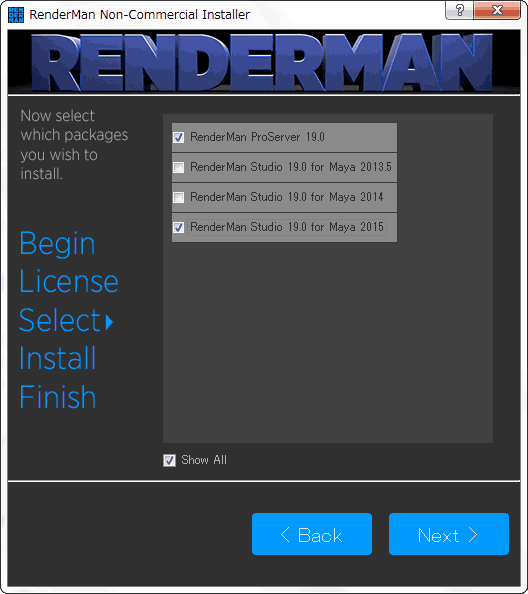Click the Maya 2015 package row label
Screen dimensions: 528x594
click(x=287, y=227)
